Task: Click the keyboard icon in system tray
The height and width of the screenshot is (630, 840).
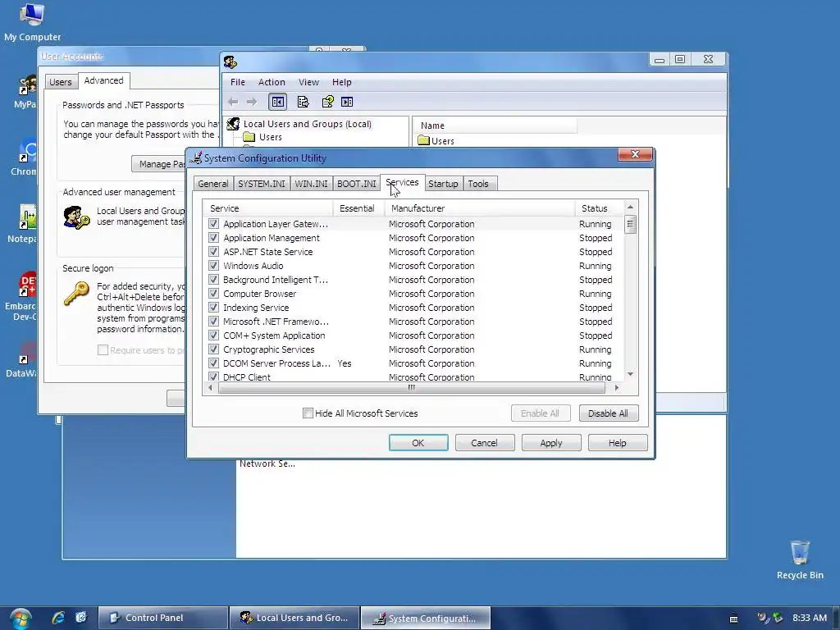Action: pyautogui.click(x=734, y=619)
